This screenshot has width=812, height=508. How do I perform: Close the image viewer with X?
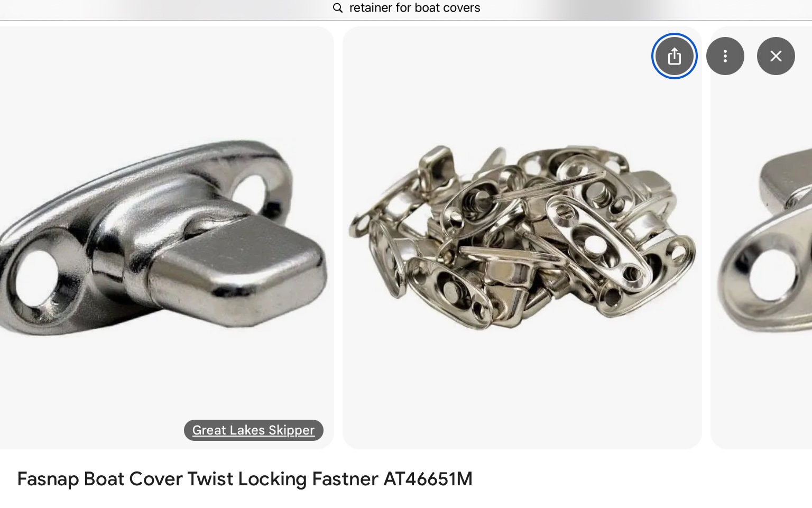click(x=776, y=56)
